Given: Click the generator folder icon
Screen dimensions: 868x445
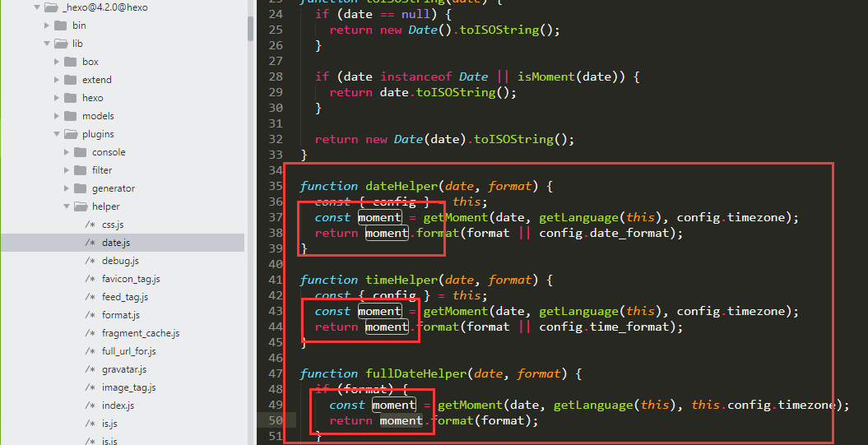Looking at the screenshot, I should (81, 188).
